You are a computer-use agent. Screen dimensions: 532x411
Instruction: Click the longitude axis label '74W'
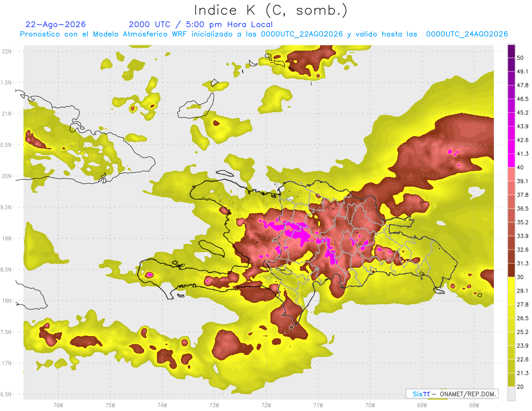click(x=162, y=405)
